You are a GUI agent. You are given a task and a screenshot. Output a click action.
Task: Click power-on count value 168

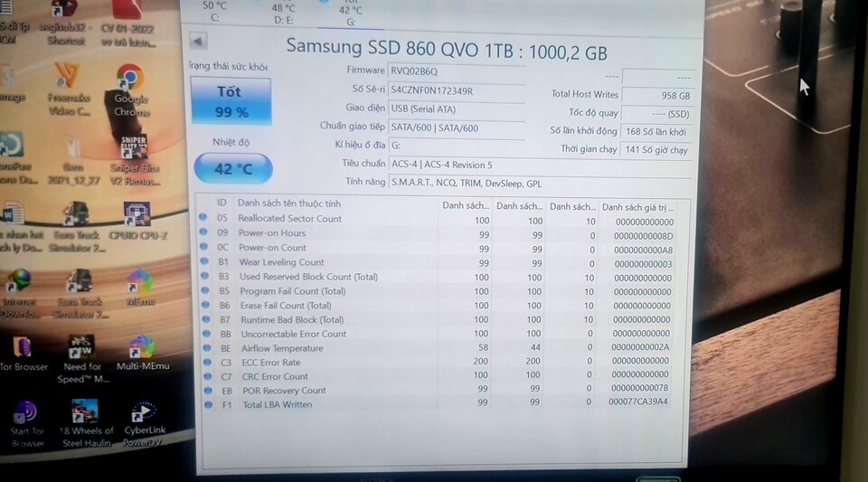(657, 132)
